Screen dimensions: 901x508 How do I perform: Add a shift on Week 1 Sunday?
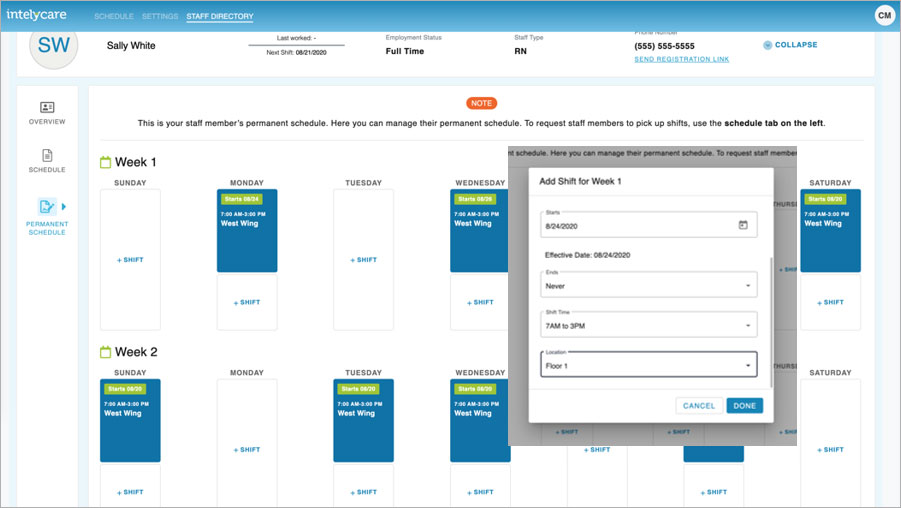(130, 260)
